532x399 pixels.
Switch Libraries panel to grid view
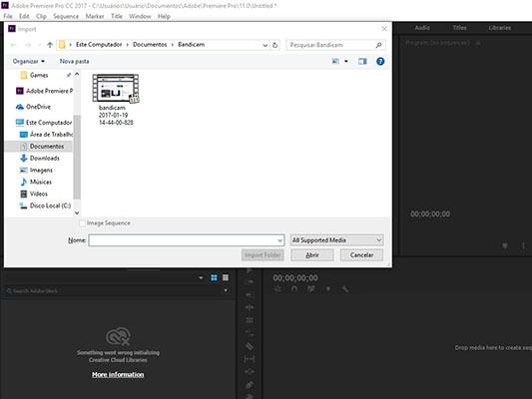click(x=214, y=277)
